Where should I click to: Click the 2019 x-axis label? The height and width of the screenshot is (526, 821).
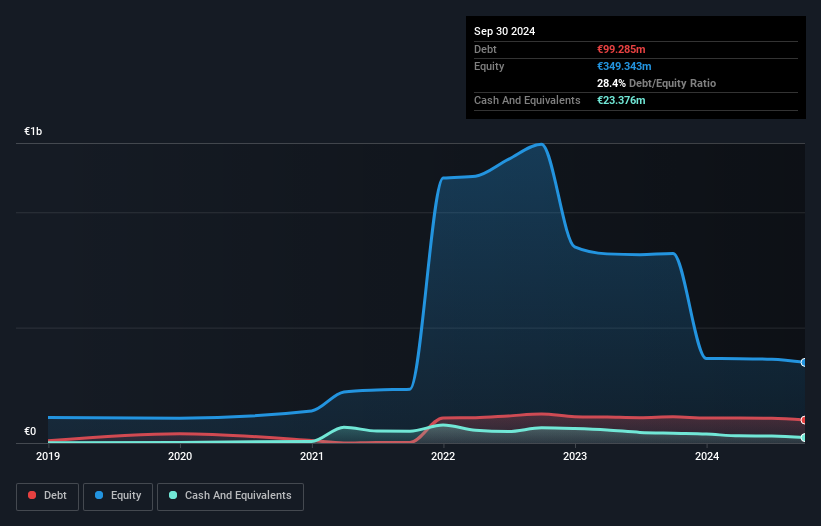point(48,456)
